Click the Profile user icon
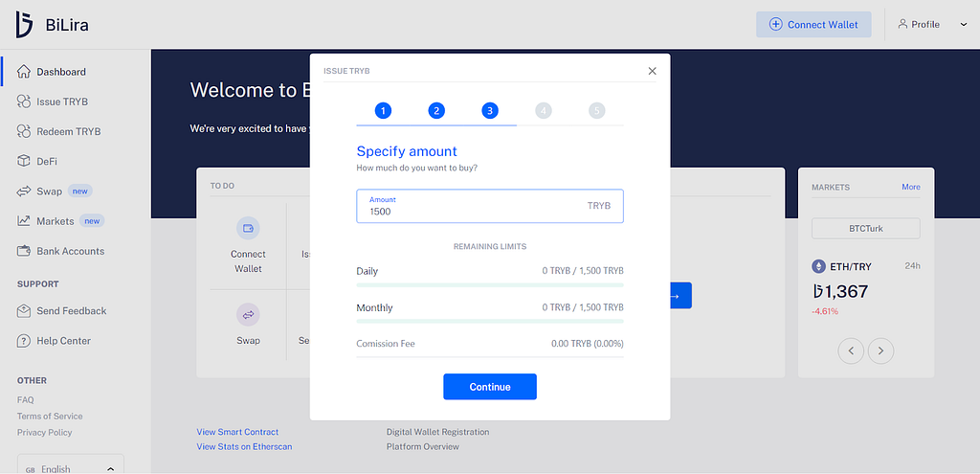 click(902, 24)
